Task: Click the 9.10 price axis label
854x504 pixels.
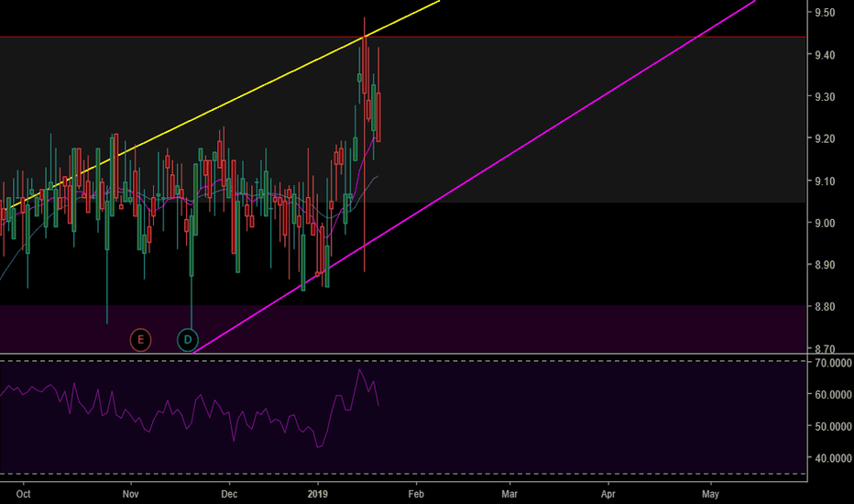Action: click(x=825, y=181)
